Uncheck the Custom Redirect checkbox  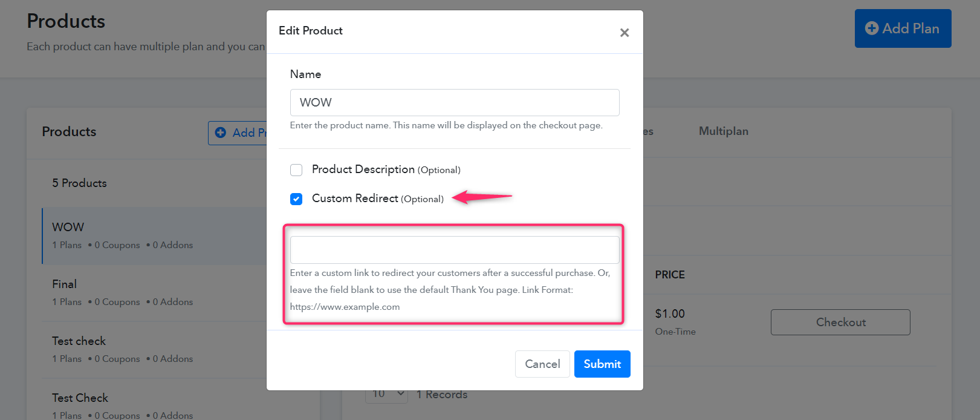point(296,199)
